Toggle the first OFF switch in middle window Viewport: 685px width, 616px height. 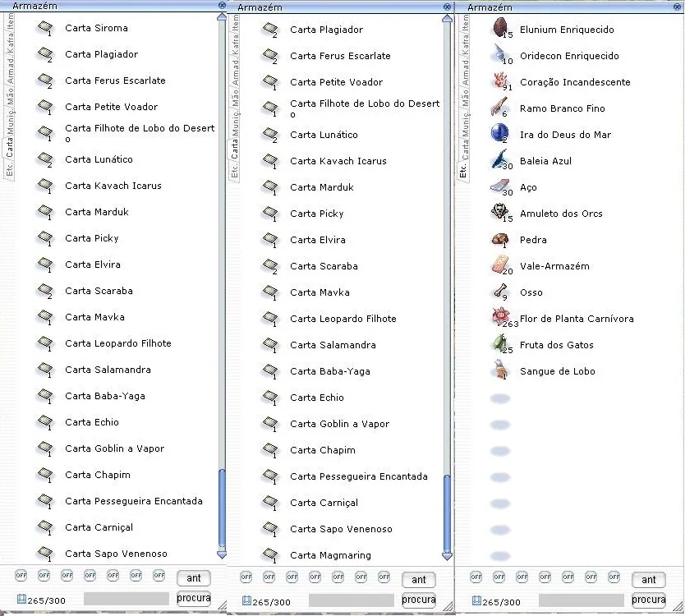pyautogui.click(x=246, y=577)
